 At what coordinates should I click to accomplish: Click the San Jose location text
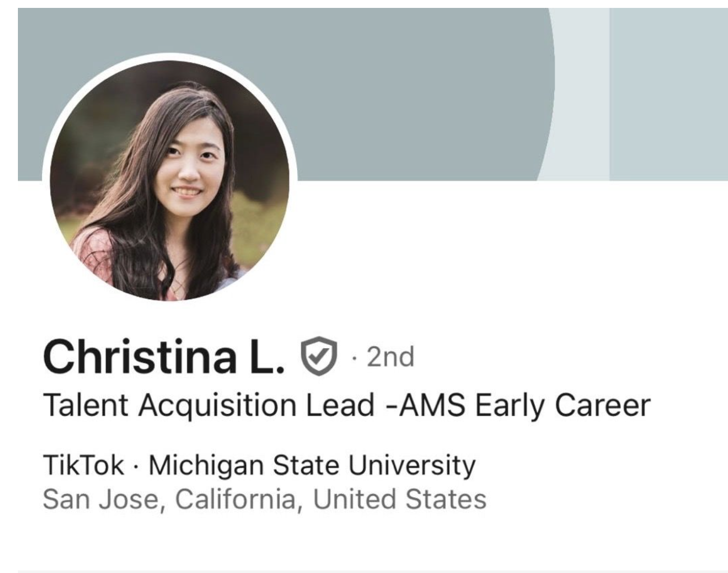(x=264, y=499)
